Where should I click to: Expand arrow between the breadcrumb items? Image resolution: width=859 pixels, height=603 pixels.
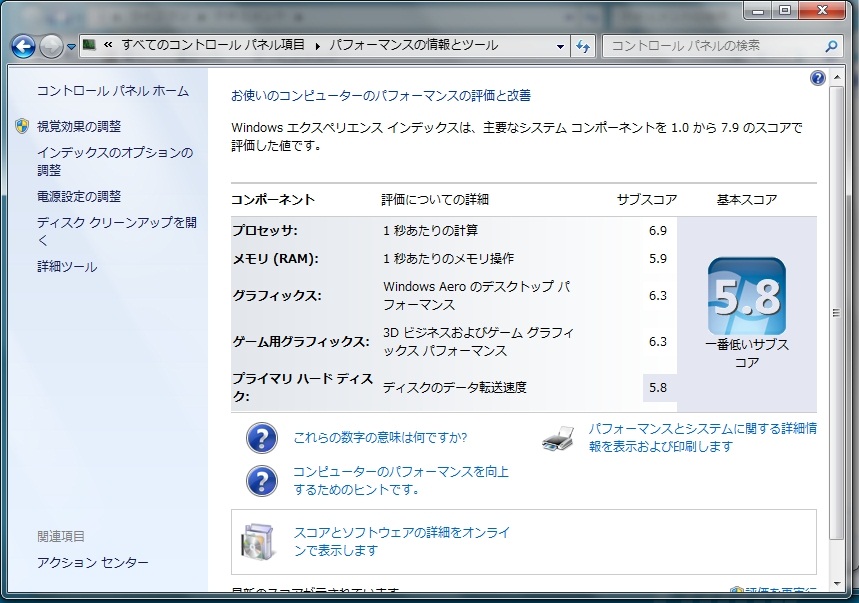tap(317, 46)
